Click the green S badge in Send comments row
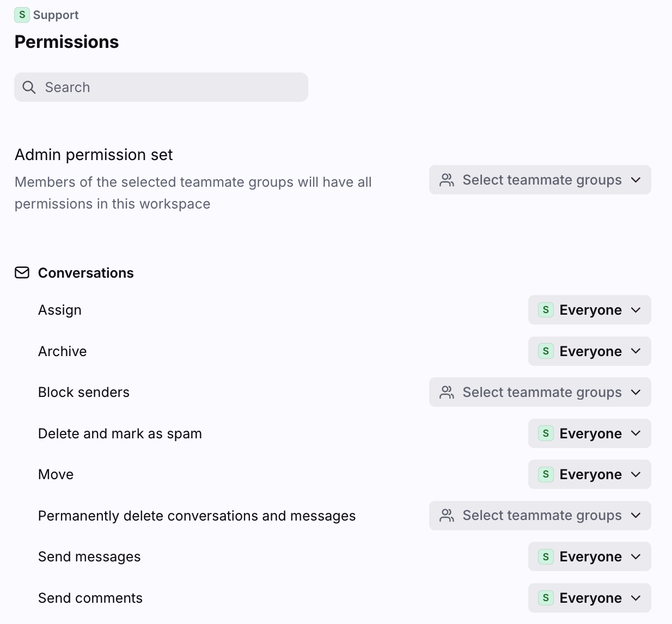This screenshot has width=672, height=624. point(546,598)
